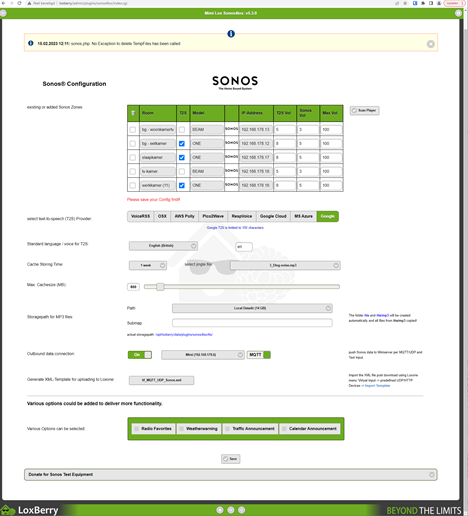Click the middle round icon in the footer
Viewport: 468px width, 516px height.
tap(231, 510)
